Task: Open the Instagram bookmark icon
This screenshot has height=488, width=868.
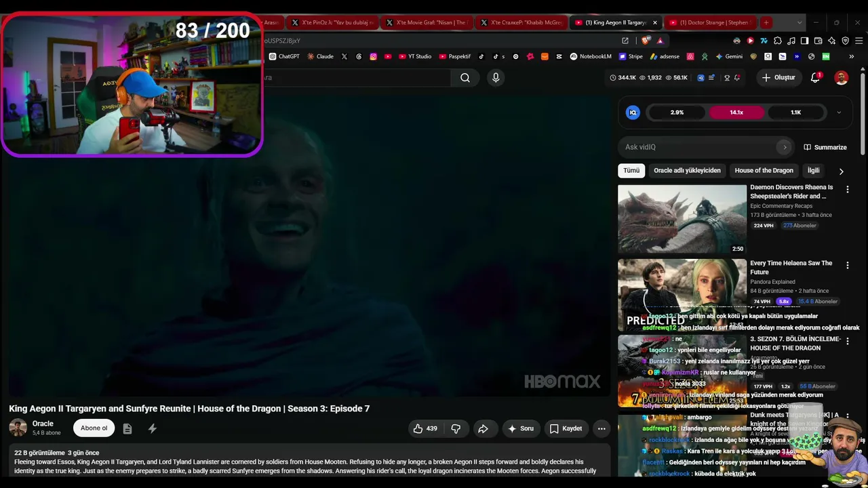Action: [373, 57]
